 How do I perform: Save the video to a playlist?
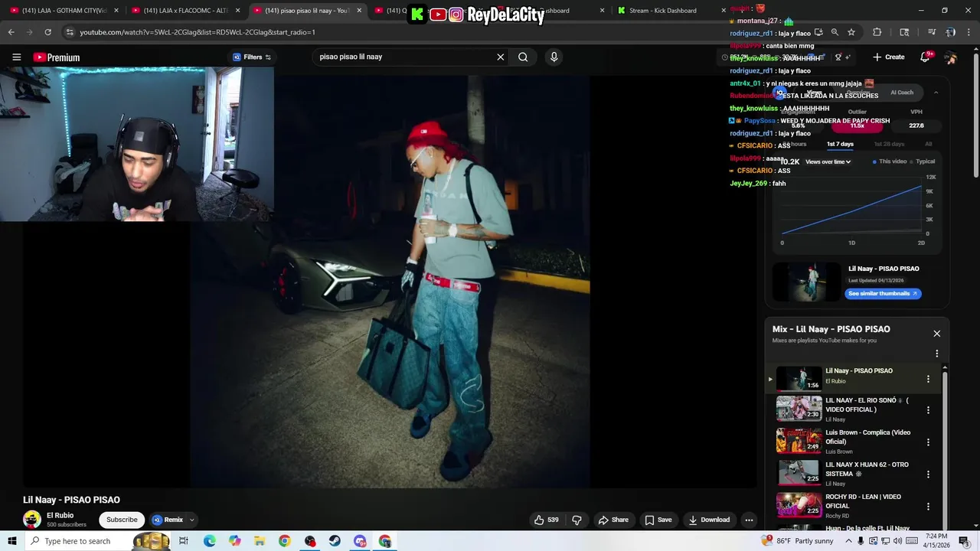tap(658, 520)
